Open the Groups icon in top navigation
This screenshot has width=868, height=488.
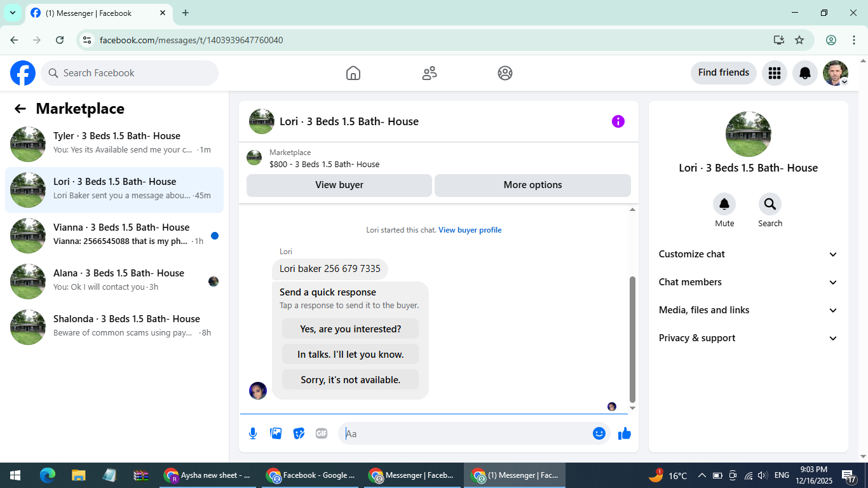pos(505,73)
